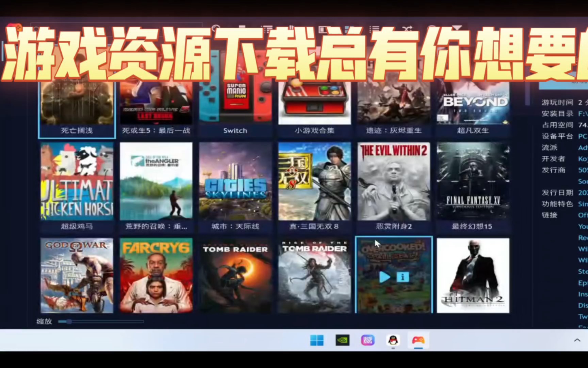Adjust the 缩放 zoom slider
Screen dimensions: 588x368
click(x=101, y=321)
